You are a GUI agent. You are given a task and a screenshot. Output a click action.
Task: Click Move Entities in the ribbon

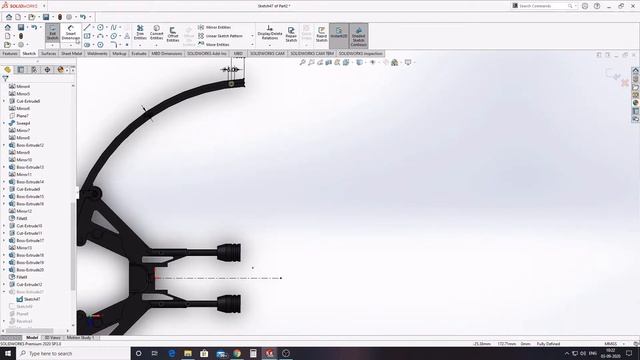coord(214,44)
